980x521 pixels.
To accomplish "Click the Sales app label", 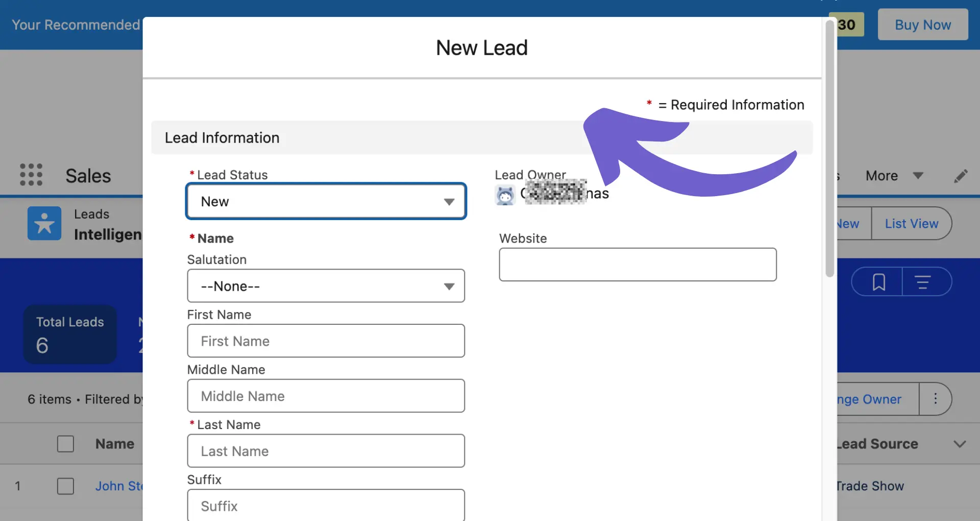I will point(87,176).
